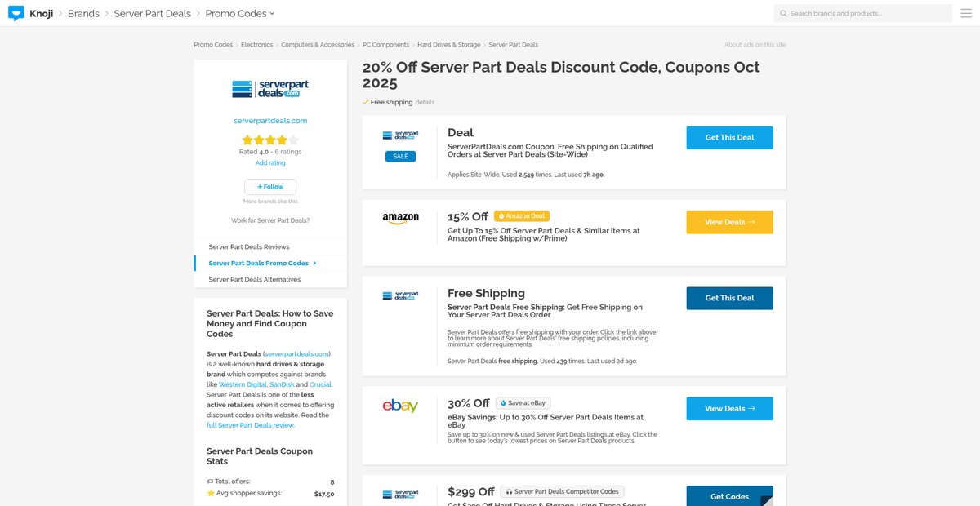Open Electronics breadcrumb link
The image size is (980, 506).
[x=256, y=45]
